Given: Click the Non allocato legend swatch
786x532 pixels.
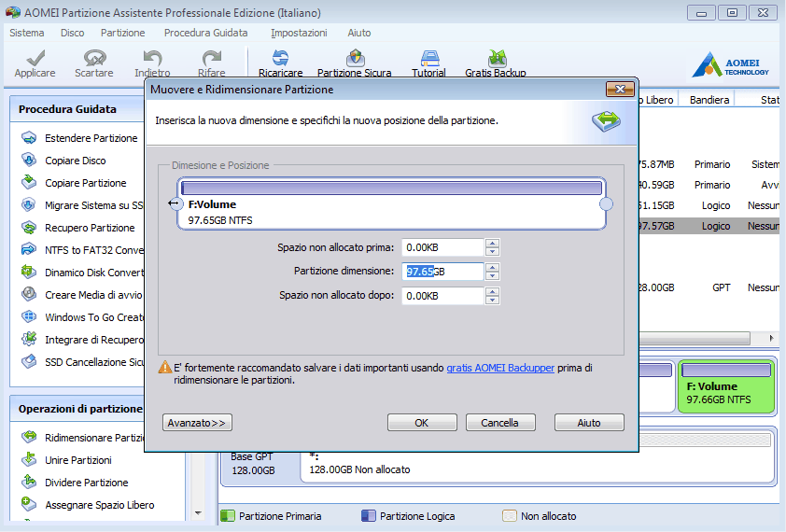Looking at the screenshot, I should tap(510, 516).
